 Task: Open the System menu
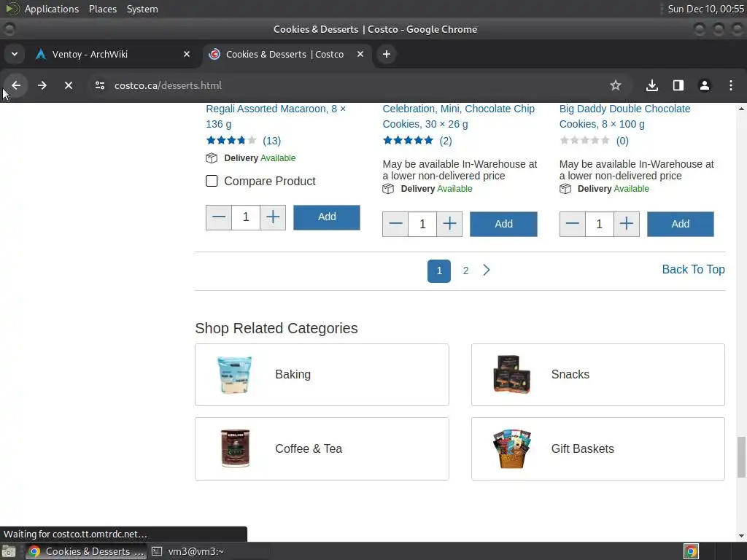coord(142,9)
